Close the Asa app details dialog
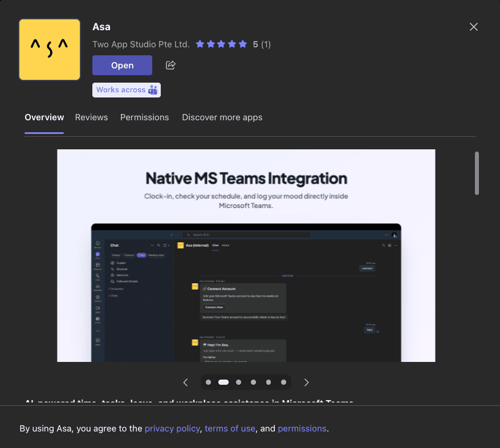 coord(473,27)
